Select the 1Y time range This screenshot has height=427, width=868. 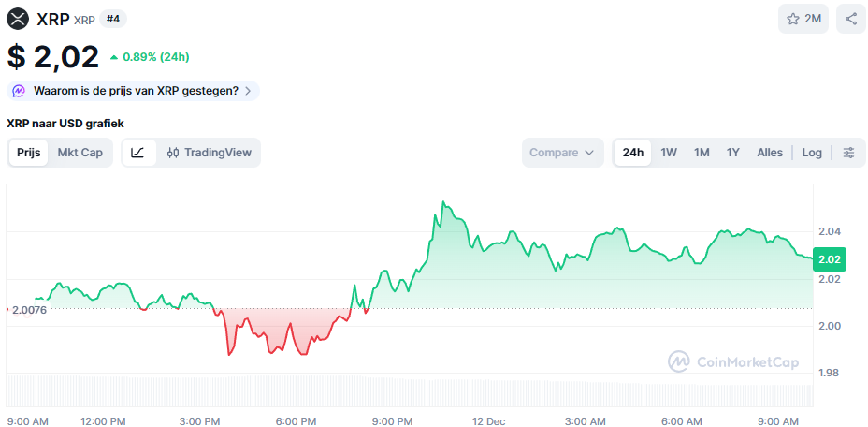733,153
